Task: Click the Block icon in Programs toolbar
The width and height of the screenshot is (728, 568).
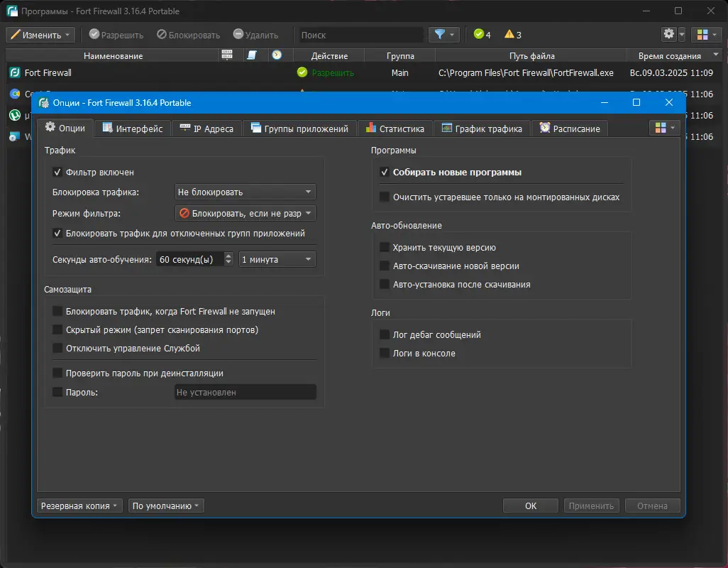Action: tap(162, 34)
